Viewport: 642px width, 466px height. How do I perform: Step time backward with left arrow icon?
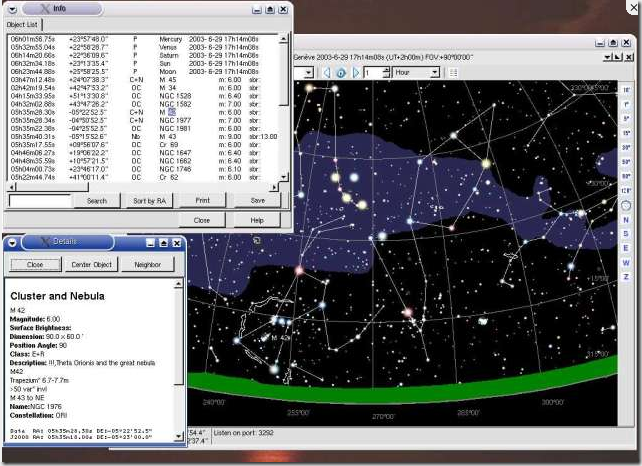(327, 73)
